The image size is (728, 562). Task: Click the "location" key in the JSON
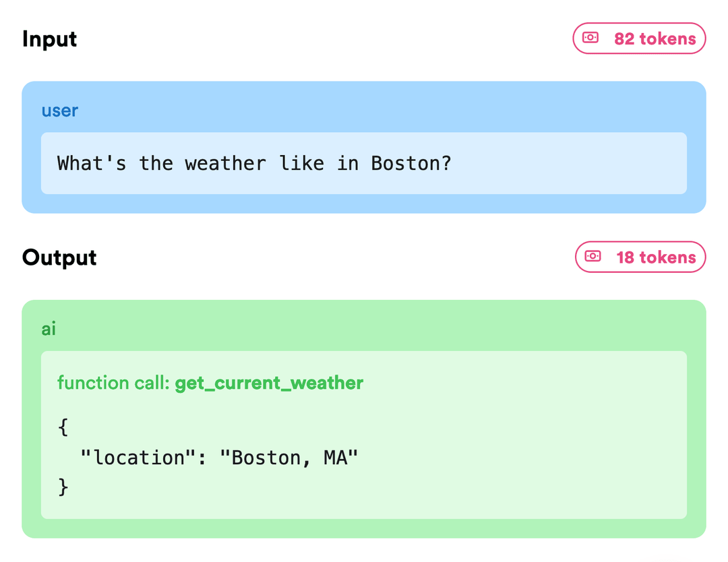[133, 458]
